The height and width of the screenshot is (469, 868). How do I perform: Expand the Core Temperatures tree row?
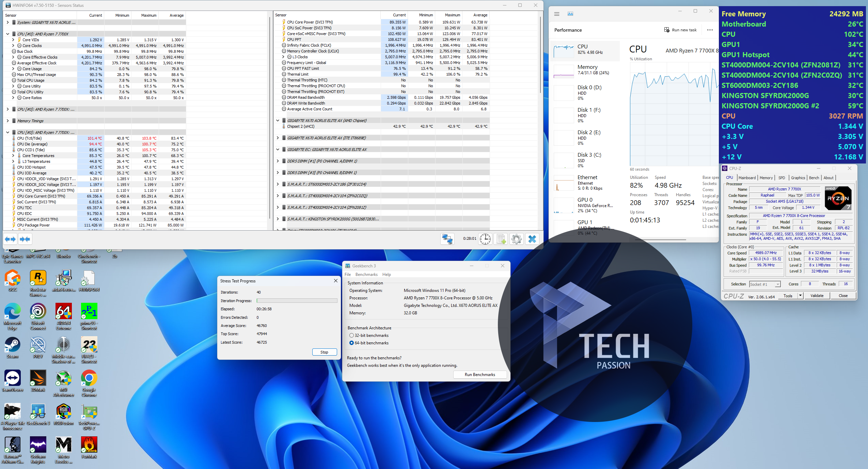[x=13, y=156]
